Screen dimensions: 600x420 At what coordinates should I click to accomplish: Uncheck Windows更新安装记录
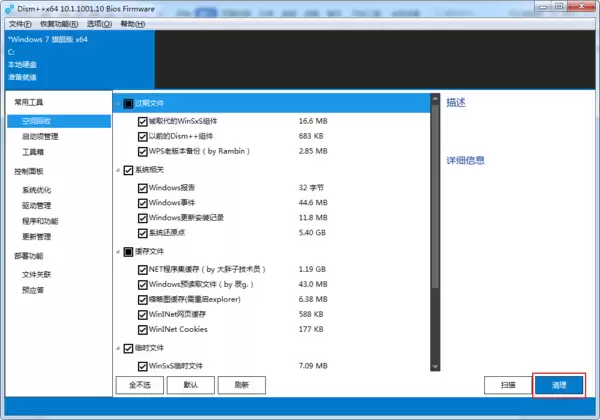tap(142, 218)
